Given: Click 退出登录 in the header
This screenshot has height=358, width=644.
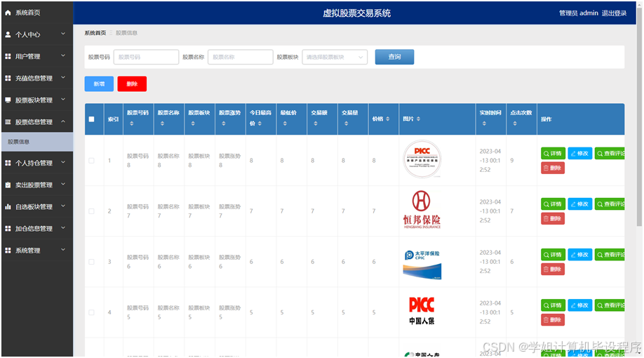Looking at the screenshot, I should pyautogui.click(x=614, y=13).
